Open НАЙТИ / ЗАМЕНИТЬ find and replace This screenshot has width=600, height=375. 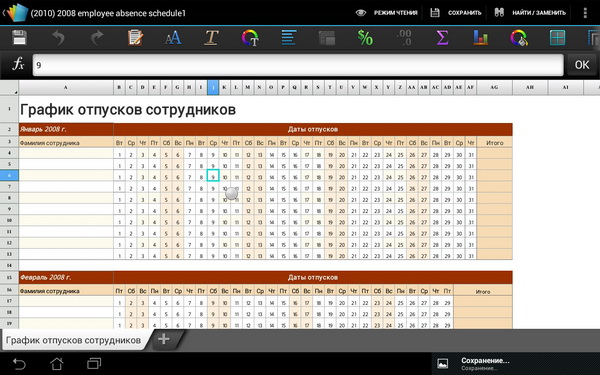click(x=530, y=13)
